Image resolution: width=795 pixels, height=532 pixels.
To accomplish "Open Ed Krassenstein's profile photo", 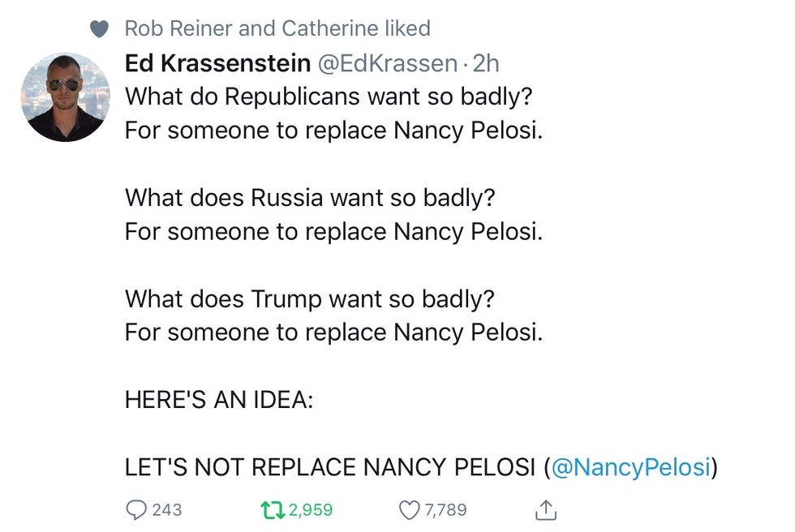I will tap(65, 97).
